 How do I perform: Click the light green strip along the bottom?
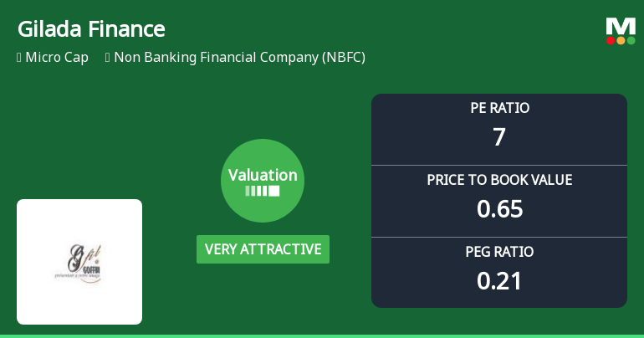pos(322,335)
